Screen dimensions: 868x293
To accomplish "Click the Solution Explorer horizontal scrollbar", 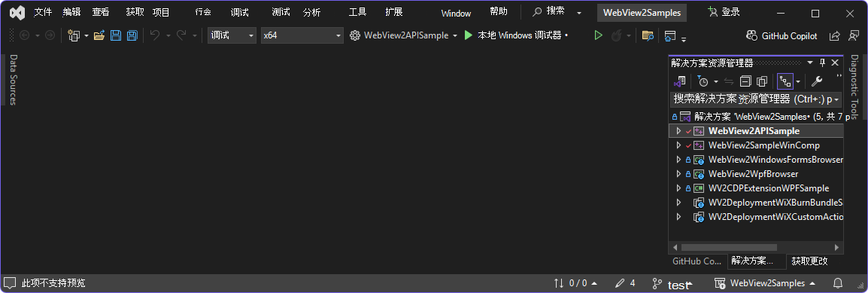I will [729, 247].
